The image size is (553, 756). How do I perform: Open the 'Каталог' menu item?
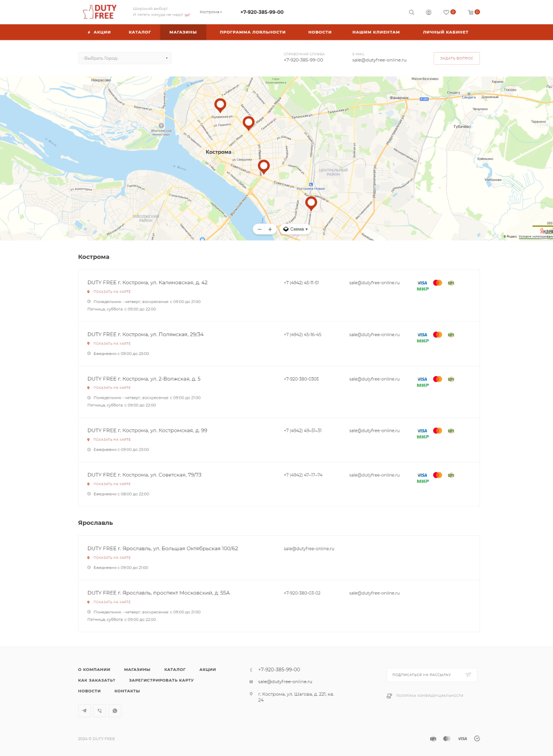point(140,32)
